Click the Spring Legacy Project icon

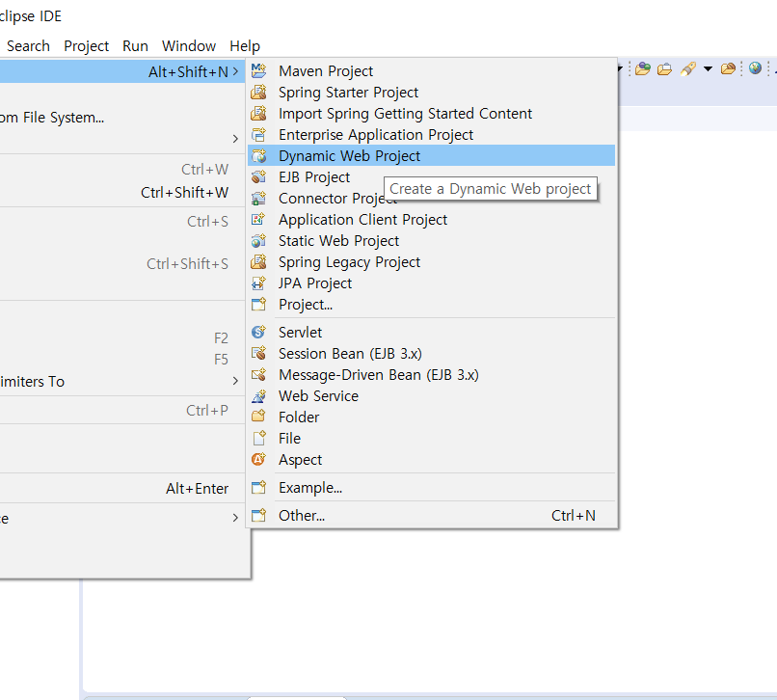(258, 261)
